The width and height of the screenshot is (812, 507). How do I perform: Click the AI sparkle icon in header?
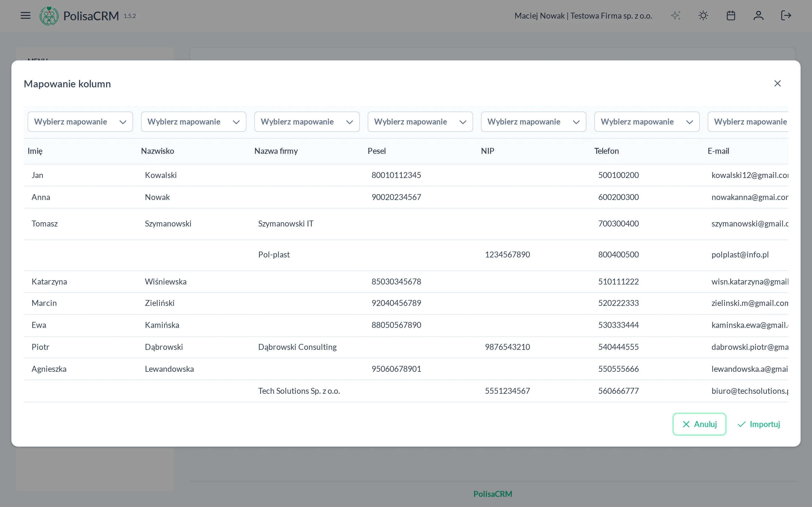tap(676, 16)
